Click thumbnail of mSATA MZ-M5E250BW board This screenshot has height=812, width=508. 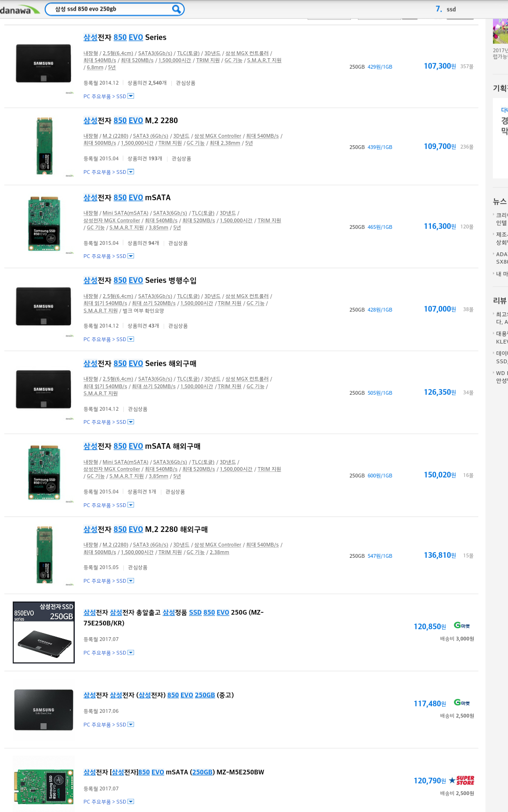[x=44, y=787]
